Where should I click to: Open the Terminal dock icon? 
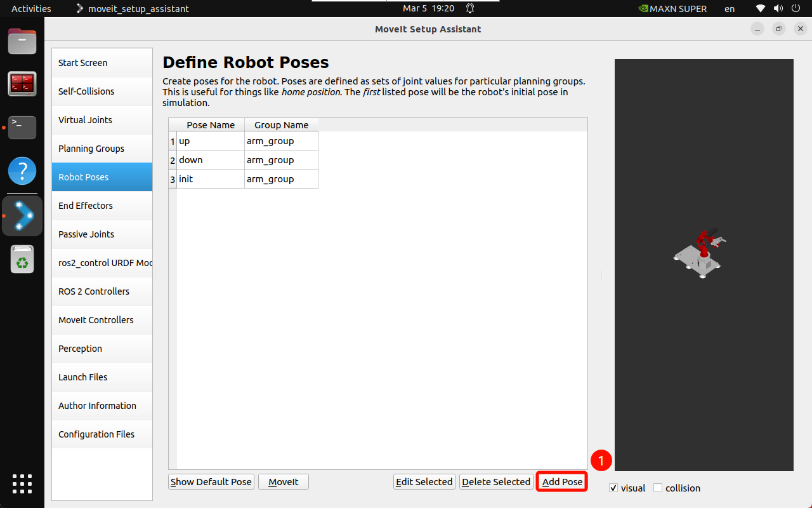coord(22,127)
